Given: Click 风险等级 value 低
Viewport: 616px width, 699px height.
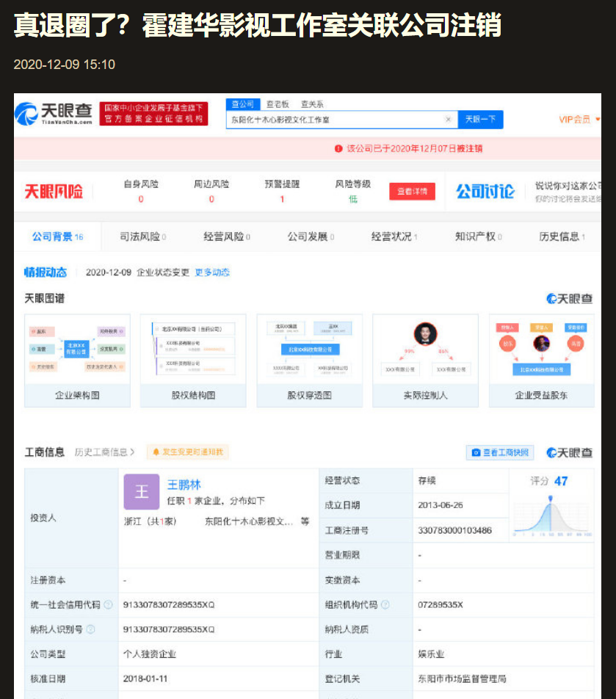Looking at the screenshot, I should coord(353,199).
